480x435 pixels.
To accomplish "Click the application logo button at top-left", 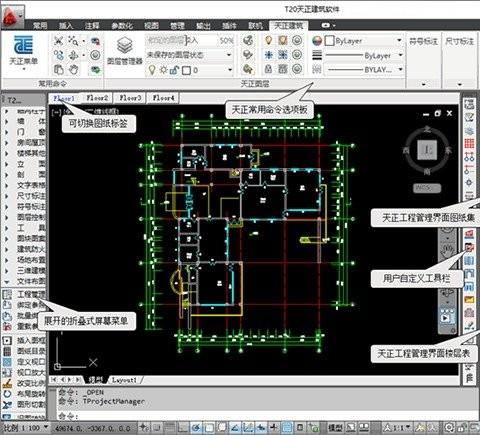I will 12,16.
